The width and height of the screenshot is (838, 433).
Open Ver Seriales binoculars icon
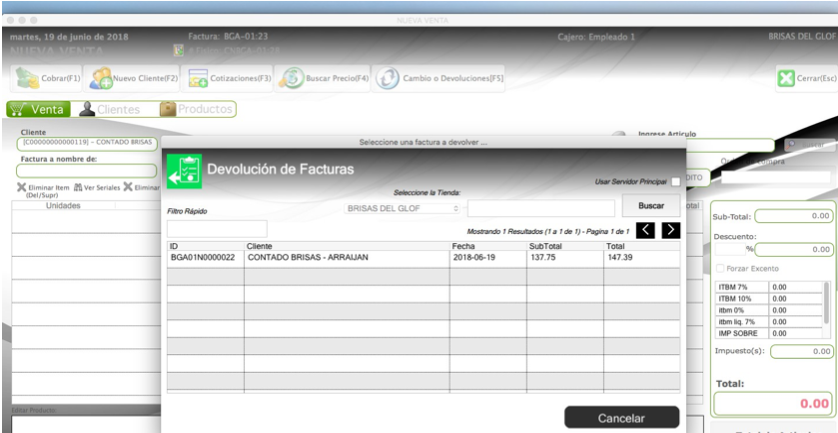(x=78, y=187)
